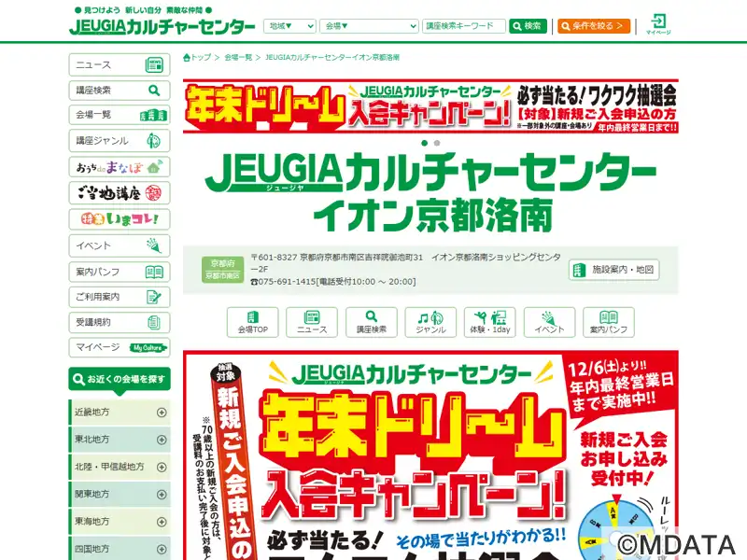Focus the 講座検索キーワード input field

[463, 26]
